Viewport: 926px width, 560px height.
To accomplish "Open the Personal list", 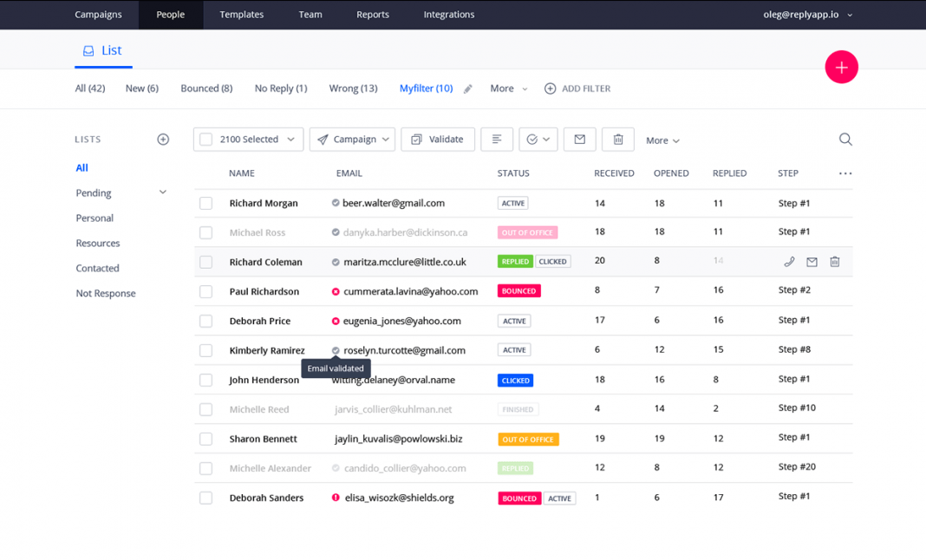I will (x=95, y=218).
